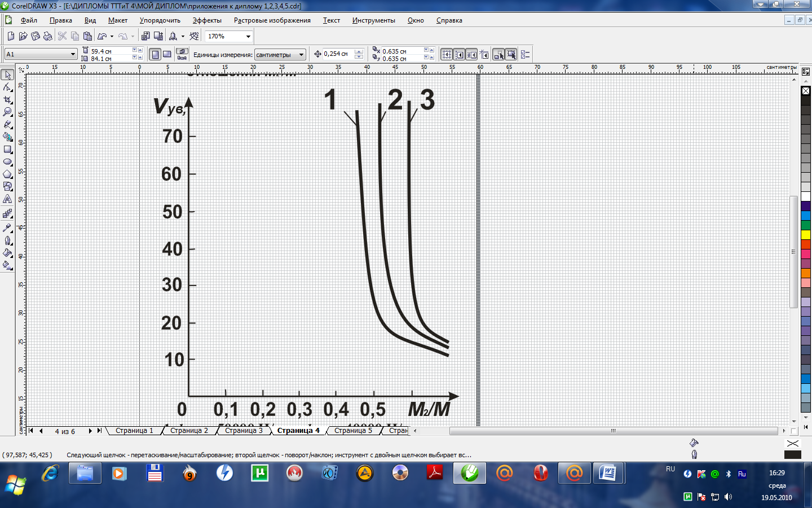Open Microsoft Word from the taskbar
This screenshot has height=508, width=812.
608,473
